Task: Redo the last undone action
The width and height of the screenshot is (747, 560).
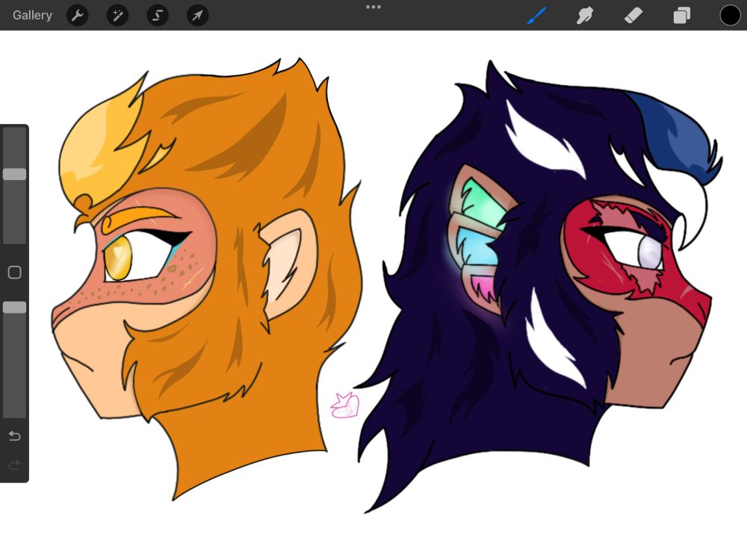Action: (x=14, y=464)
